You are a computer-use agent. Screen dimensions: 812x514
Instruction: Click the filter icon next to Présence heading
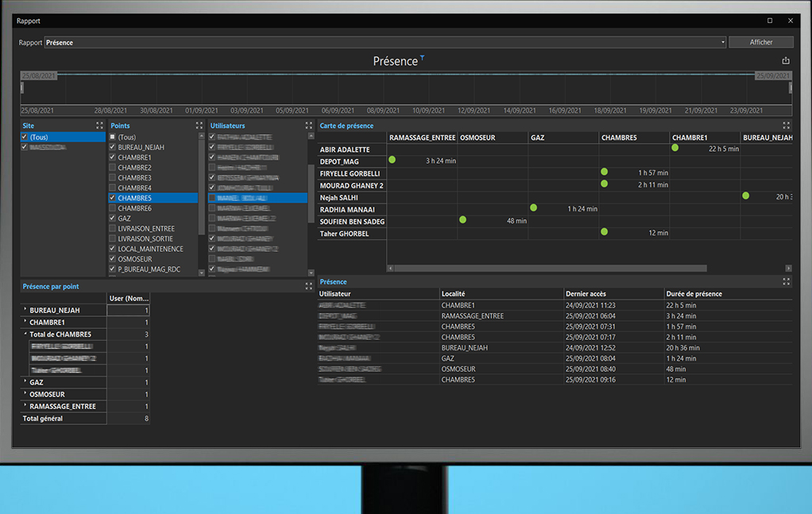[x=422, y=58]
